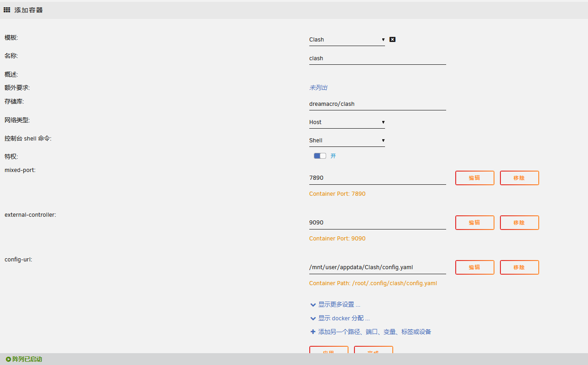The width and height of the screenshot is (588, 365).
Task: Click the green 阵列已启动 status indicator
Action: (x=23, y=359)
